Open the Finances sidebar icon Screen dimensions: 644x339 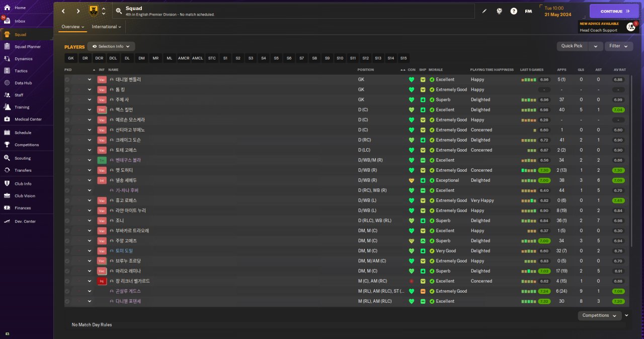point(7,208)
